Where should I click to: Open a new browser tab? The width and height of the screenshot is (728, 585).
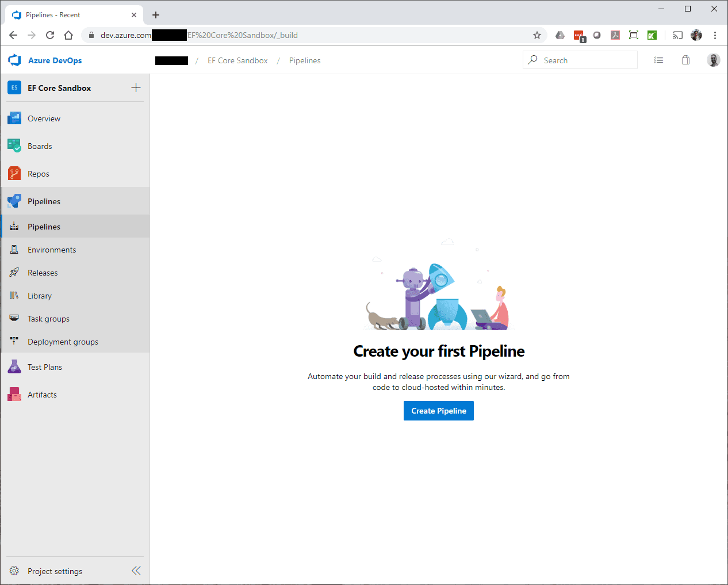tap(156, 15)
